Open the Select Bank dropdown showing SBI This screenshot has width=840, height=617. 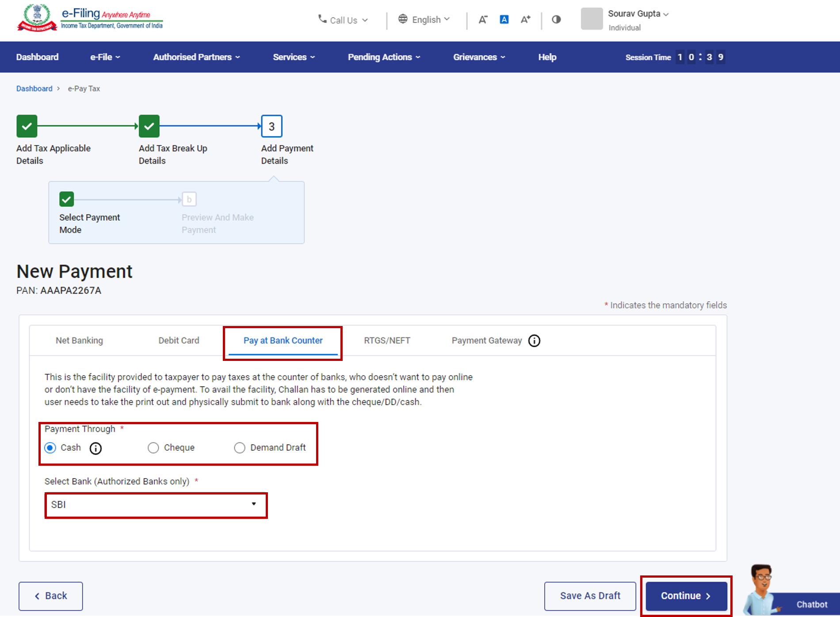[156, 505]
